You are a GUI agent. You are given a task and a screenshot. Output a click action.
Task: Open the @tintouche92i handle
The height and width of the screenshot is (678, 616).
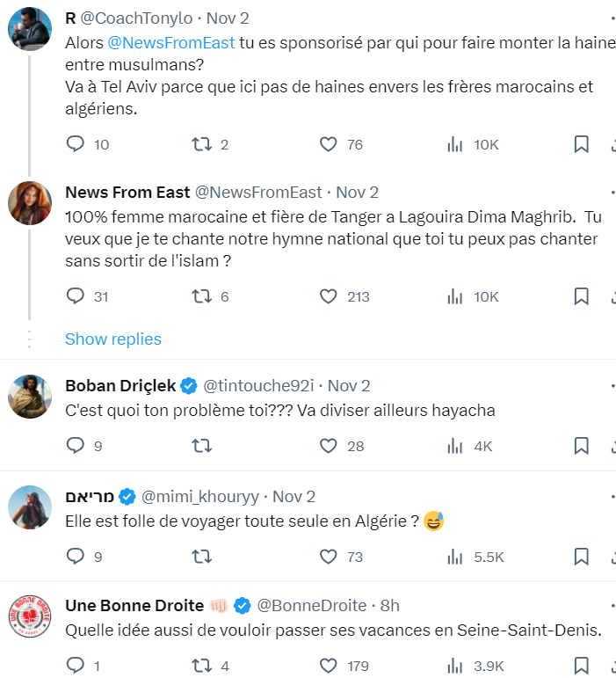pos(258,386)
